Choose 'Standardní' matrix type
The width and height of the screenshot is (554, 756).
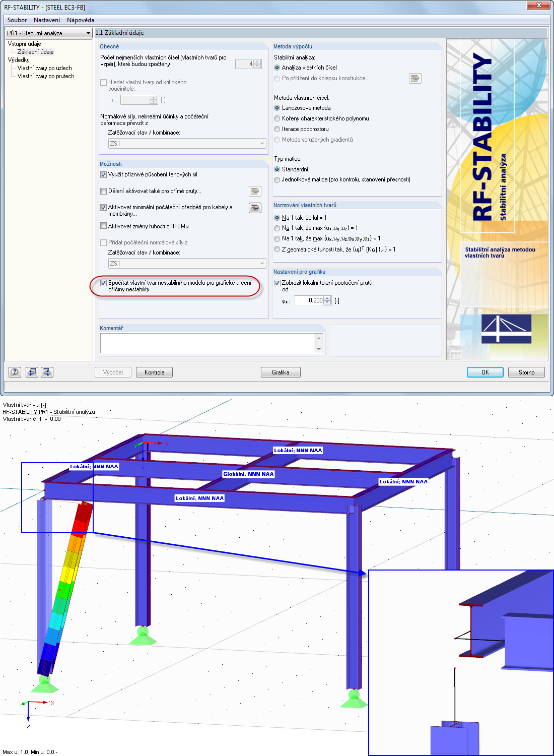point(277,169)
